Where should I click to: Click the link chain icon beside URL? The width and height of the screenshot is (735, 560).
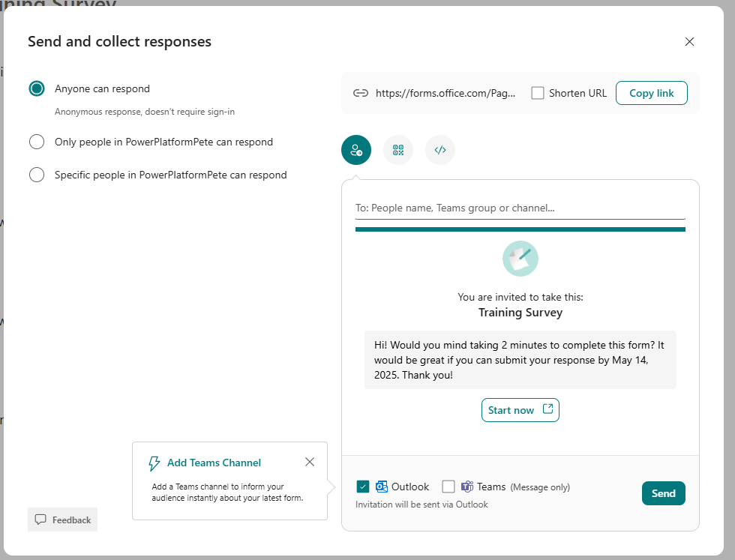(361, 93)
